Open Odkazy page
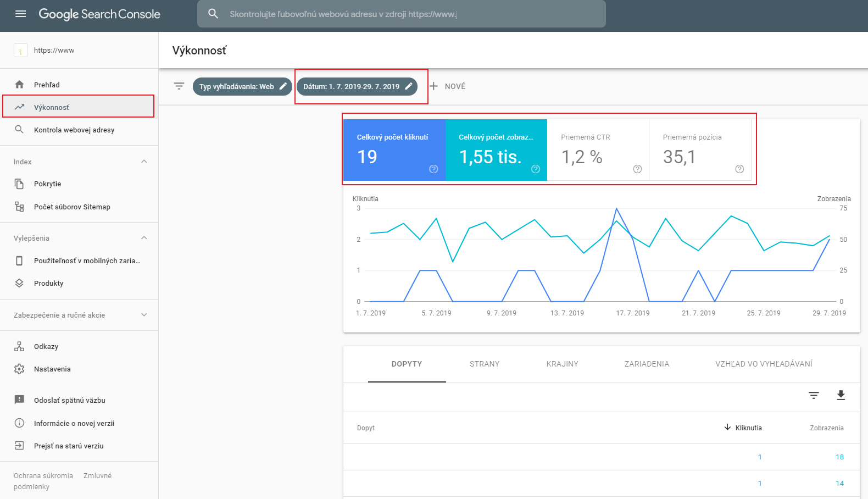The height and width of the screenshot is (499, 868). 79,346
